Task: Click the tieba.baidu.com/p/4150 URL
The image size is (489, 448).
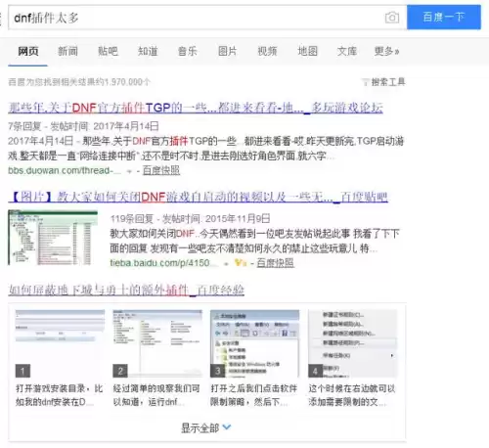Action: (162, 263)
